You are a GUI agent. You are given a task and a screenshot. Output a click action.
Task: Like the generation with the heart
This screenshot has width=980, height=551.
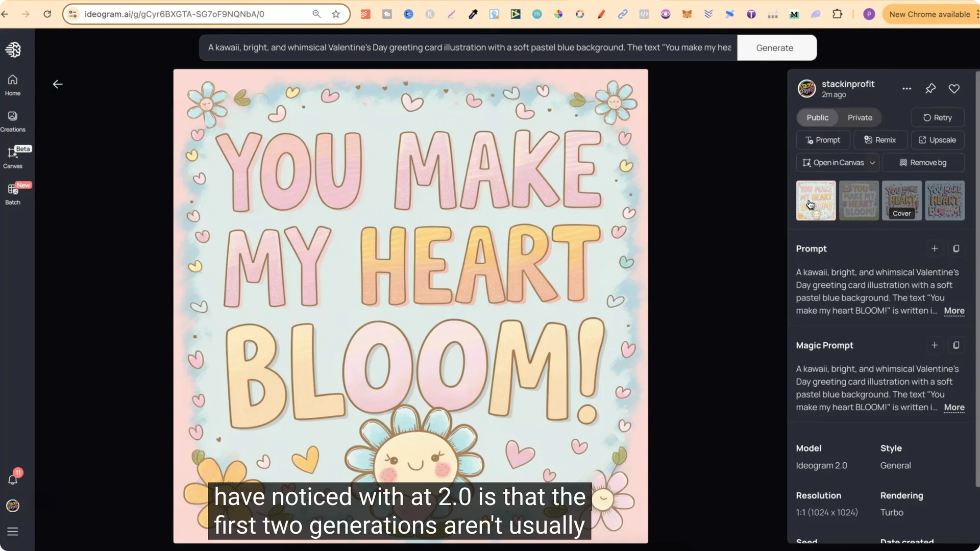(x=954, y=88)
